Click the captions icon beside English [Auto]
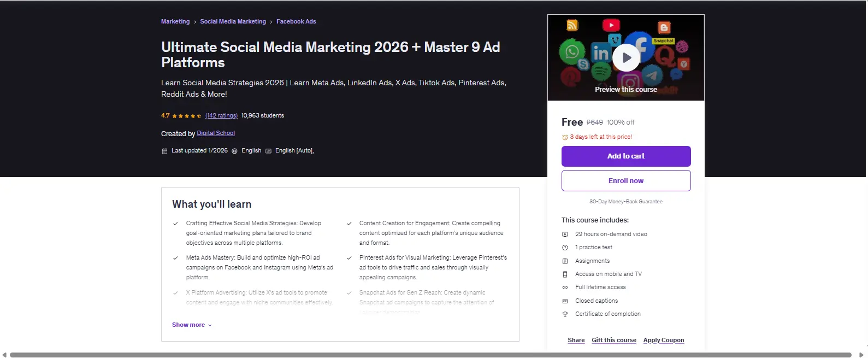Screen dimensions: 868x358 click(268, 151)
